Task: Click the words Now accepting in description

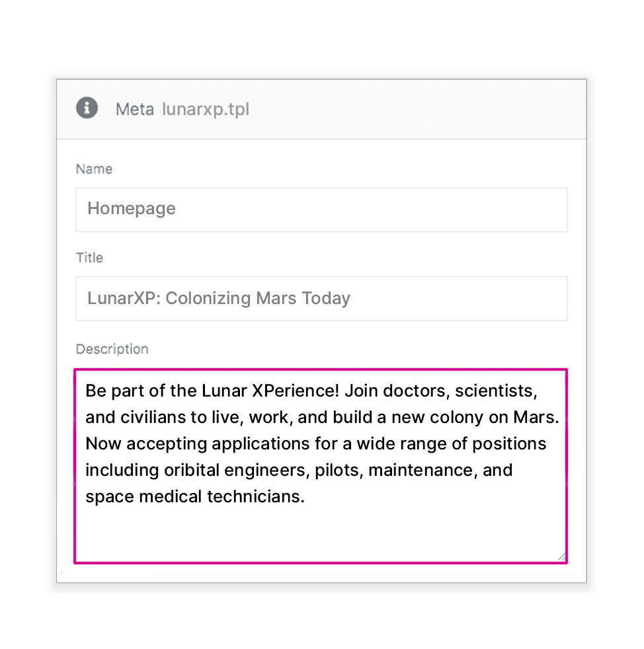Action: (146, 444)
